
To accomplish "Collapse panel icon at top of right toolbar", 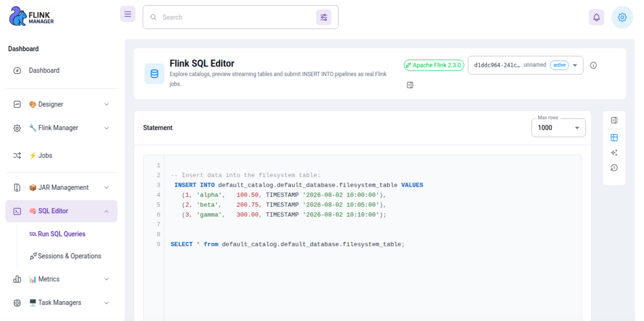I will (x=614, y=120).
